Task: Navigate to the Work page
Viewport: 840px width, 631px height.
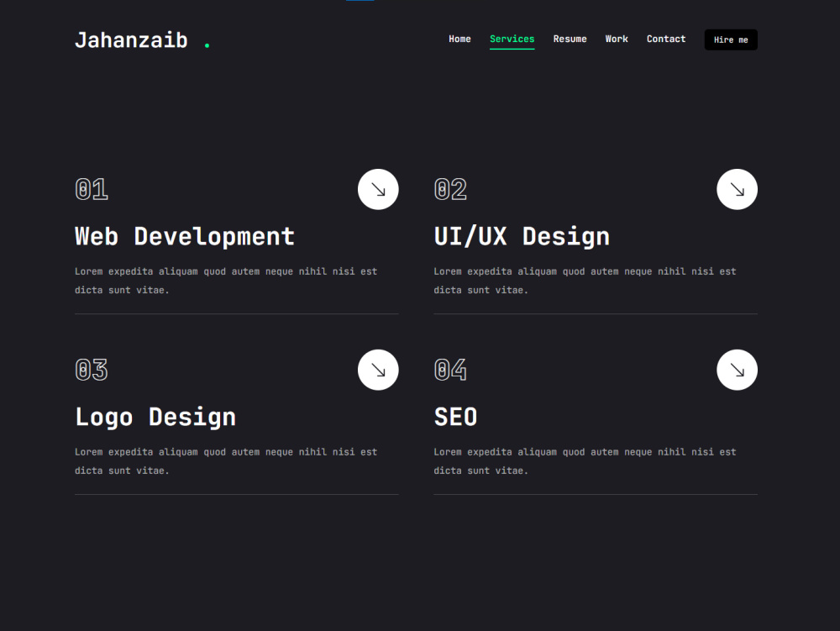Action: (x=617, y=39)
